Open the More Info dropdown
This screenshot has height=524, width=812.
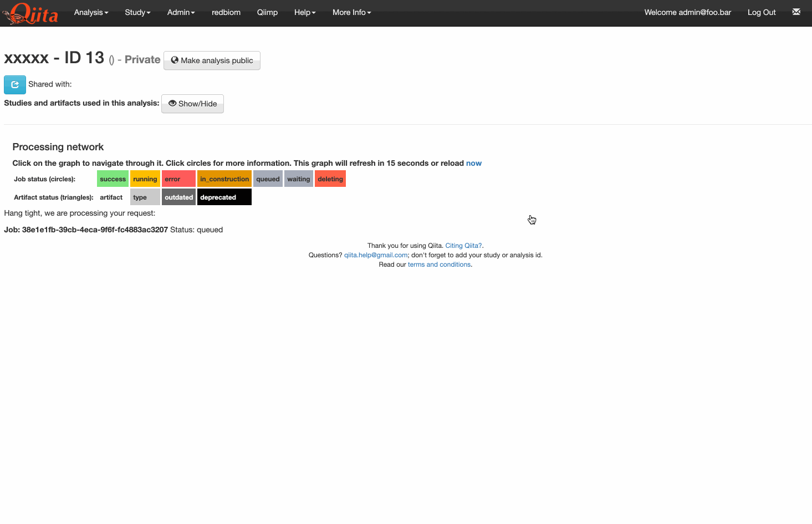click(351, 12)
